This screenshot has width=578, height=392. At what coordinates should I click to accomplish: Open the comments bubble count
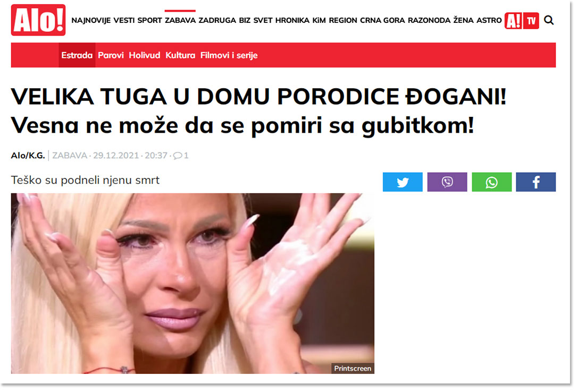(181, 155)
